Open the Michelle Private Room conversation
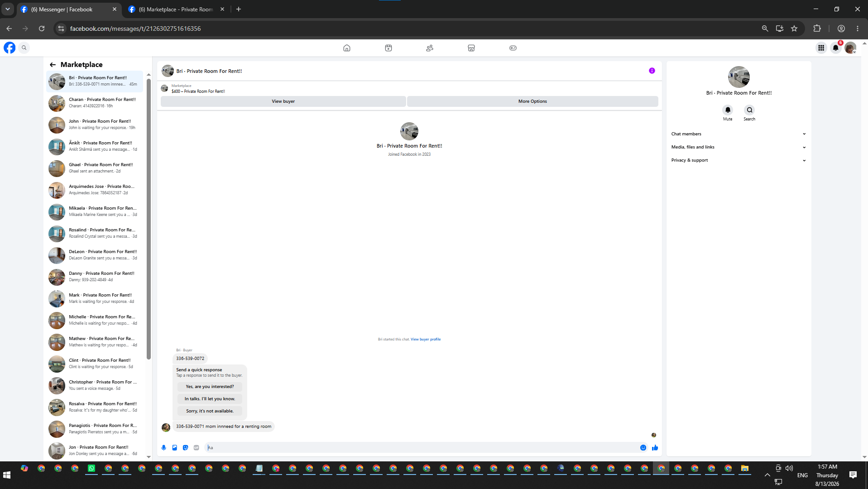 pyautogui.click(x=95, y=320)
